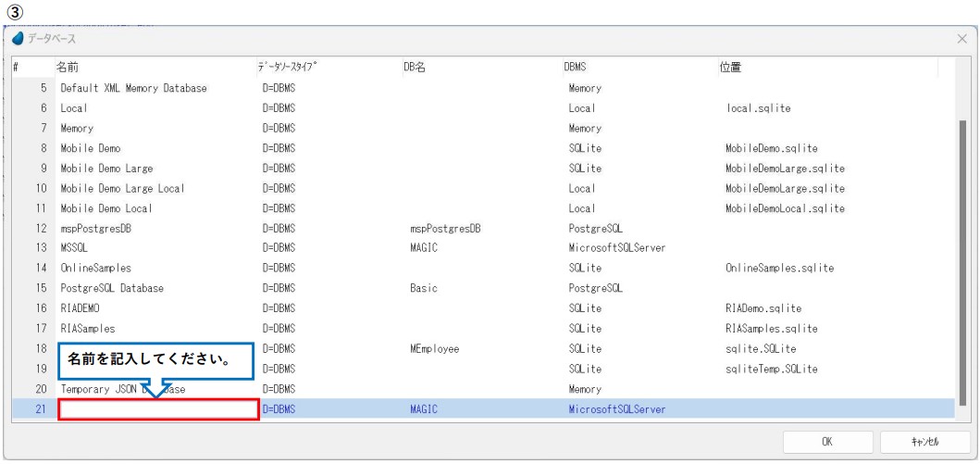Click the empty name field in row 21
Image resolution: width=980 pixels, height=464 pixels.
pos(158,409)
